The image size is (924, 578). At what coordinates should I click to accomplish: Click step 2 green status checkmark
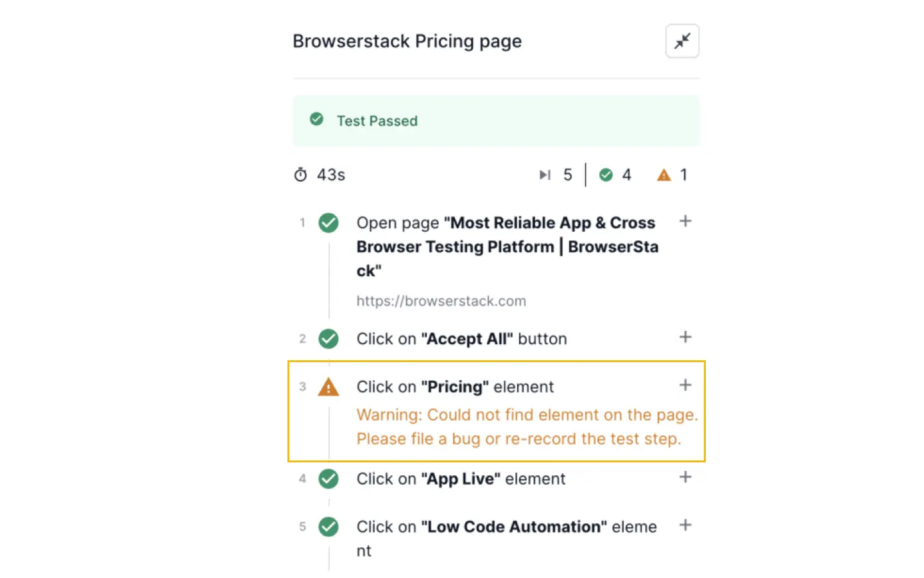click(x=329, y=338)
